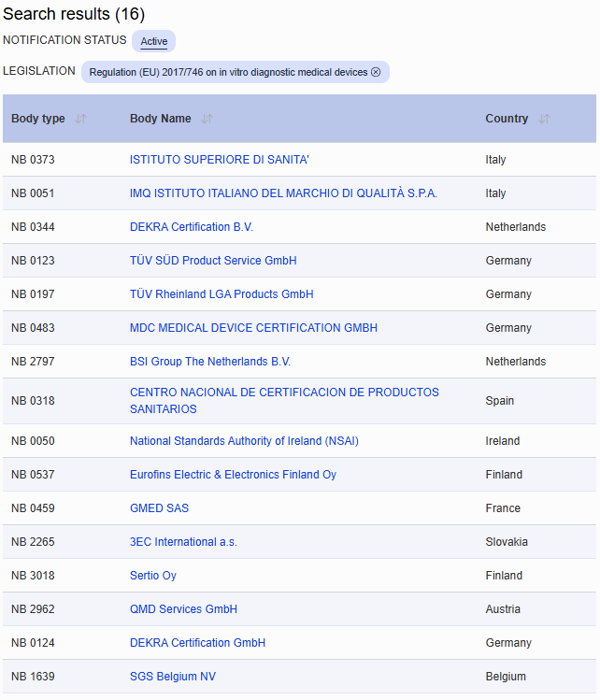Open National Standards Authority of Ireland (NSAI)
The image size is (600, 700).
pos(244,441)
